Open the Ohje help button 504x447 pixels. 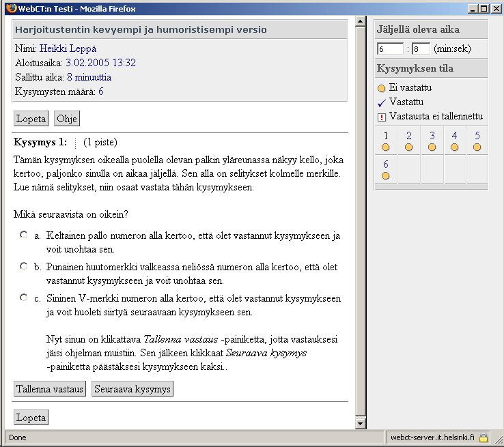pos(67,119)
